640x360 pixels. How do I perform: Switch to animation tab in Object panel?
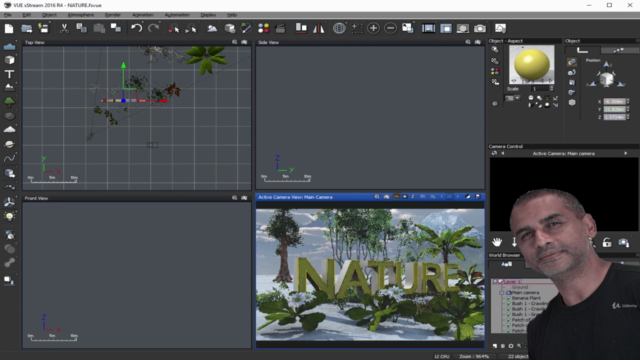click(618, 50)
